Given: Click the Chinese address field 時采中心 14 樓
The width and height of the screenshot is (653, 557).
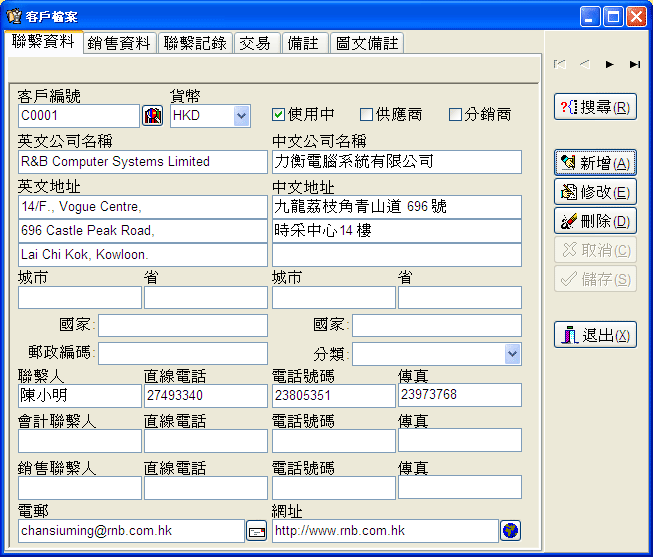Looking at the screenshot, I should coord(396,231).
